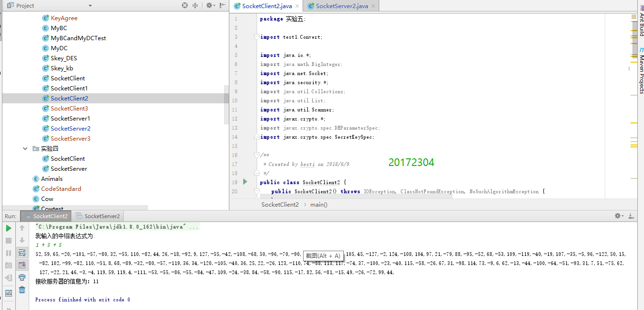Click the yellow inspection status square above the editor scrollbar
644x310 pixels.
click(634, 17)
